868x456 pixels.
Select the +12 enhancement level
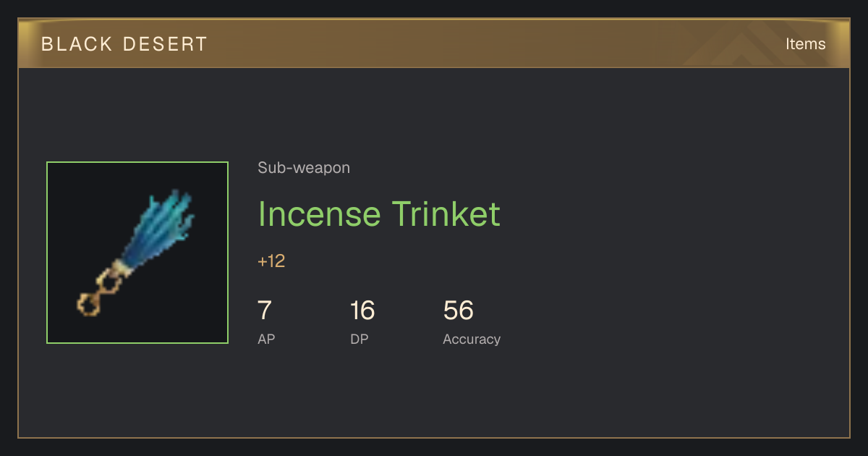click(271, 261)
